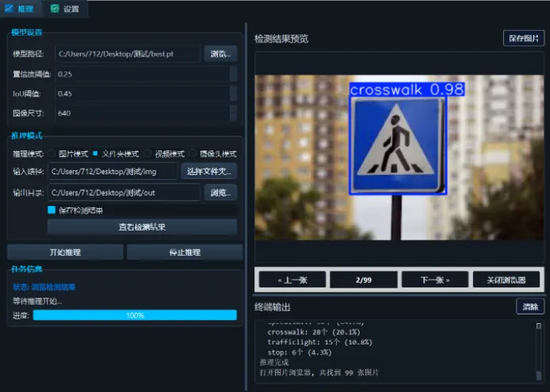Click the 推理完成 line in terminal
This screenshot has width=550, height=392.
pos(274,362)
